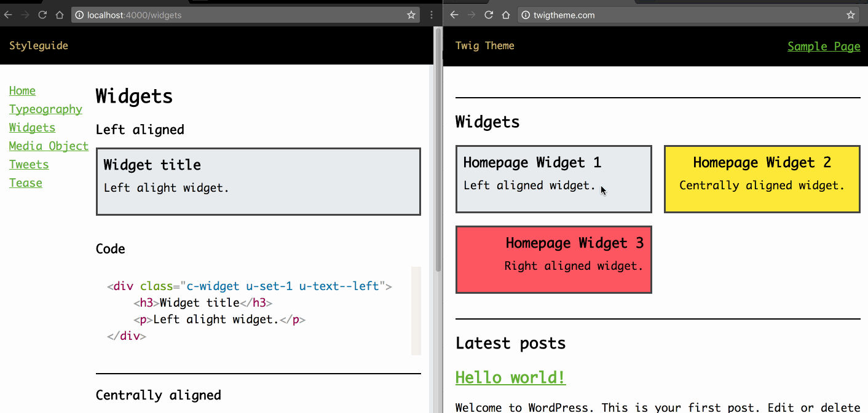The width and height of the screenshot is (868, 413).
Task: Click the 'Right aligned widget.' text
Action: click(x=574, y=266)
